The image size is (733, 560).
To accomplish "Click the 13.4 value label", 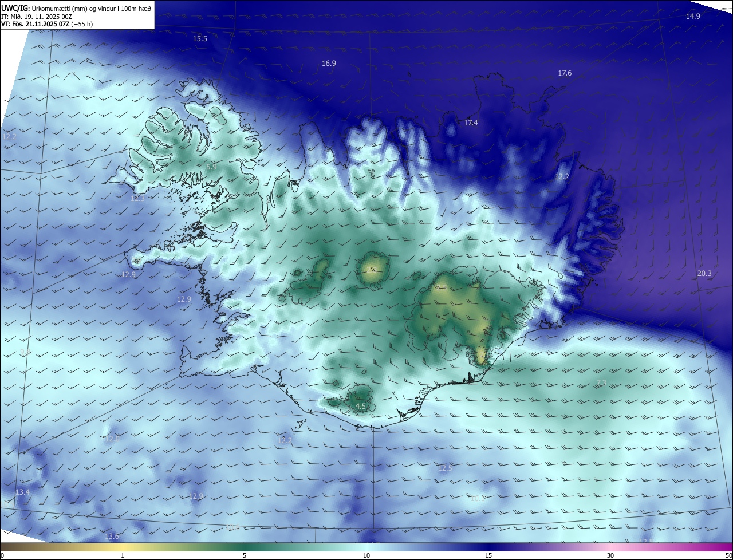I will click(22, 492).
